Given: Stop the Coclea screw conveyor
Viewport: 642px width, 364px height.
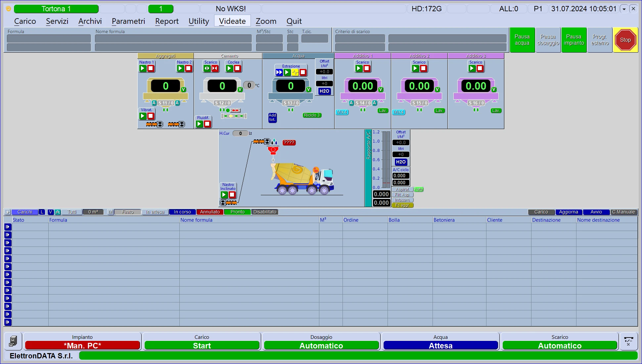Looking at the screenshot, I should click(238, 68).
